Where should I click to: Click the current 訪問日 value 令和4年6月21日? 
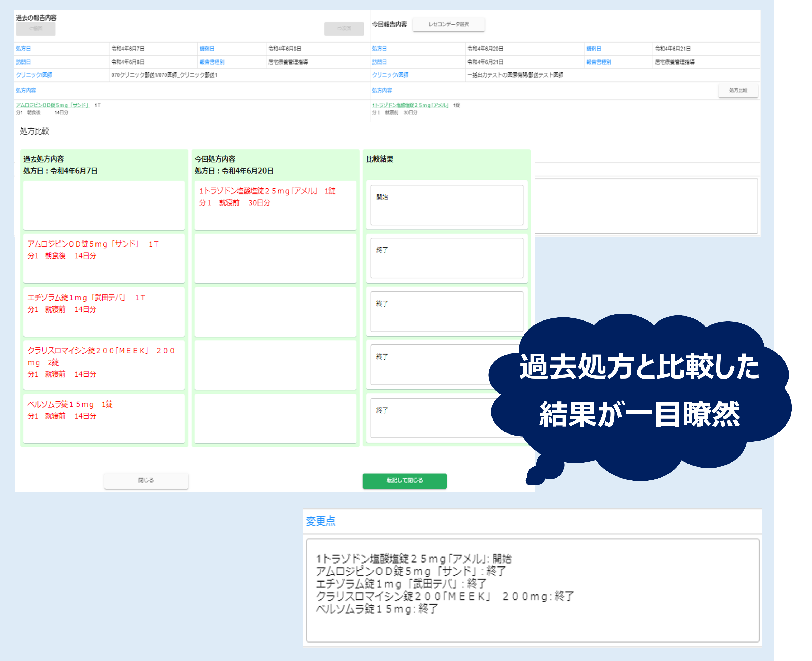coord(485,62)
